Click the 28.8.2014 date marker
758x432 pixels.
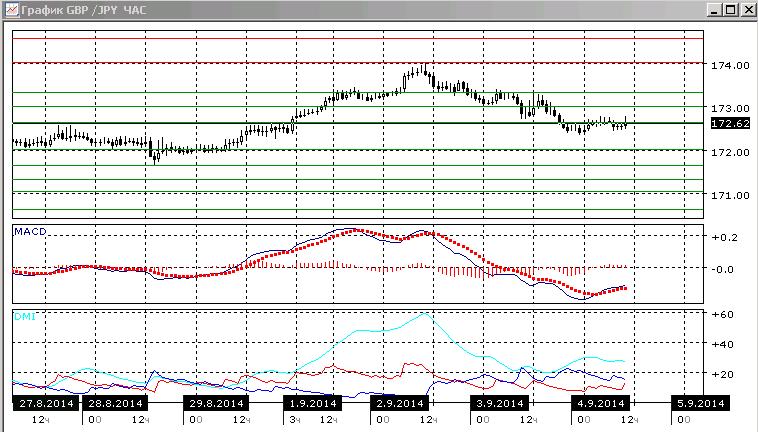[x=115, y=403]
